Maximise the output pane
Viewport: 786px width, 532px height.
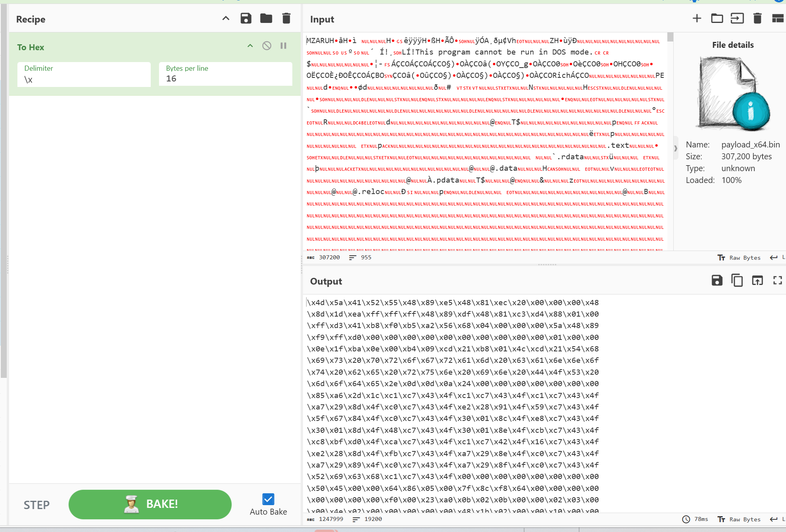click(x=777, y=281)
